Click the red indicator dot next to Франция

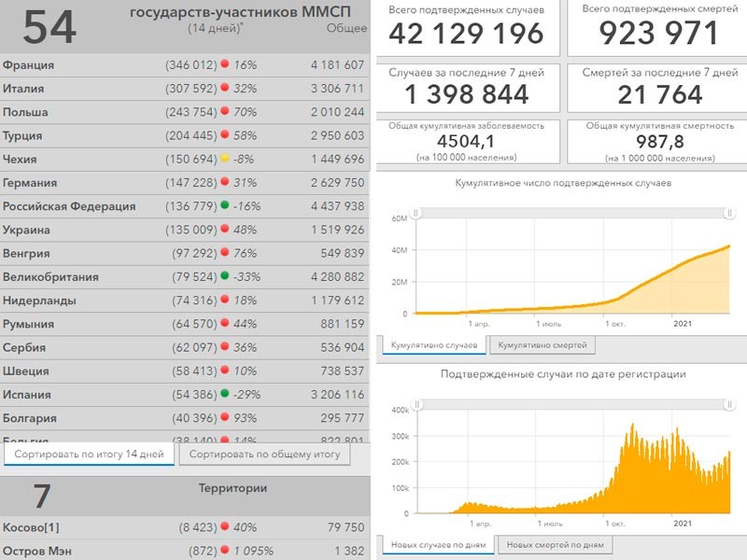pyautogui.click(x=225, y=65)
